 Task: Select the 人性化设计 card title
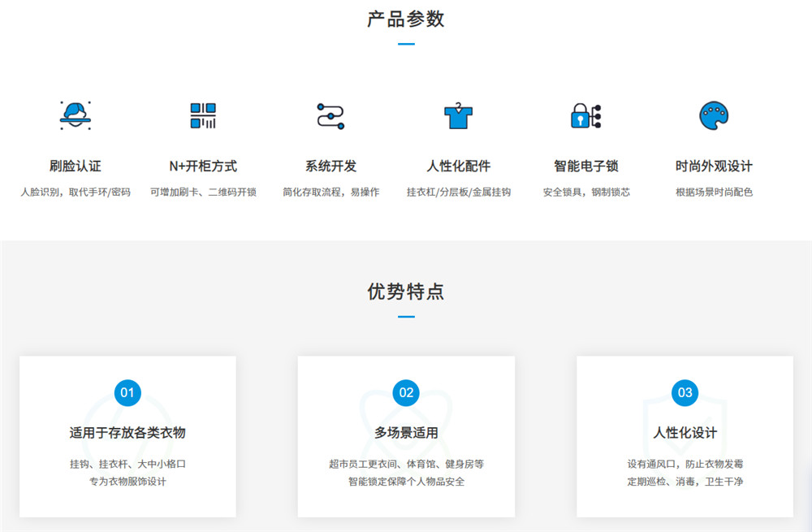point(685,433)
